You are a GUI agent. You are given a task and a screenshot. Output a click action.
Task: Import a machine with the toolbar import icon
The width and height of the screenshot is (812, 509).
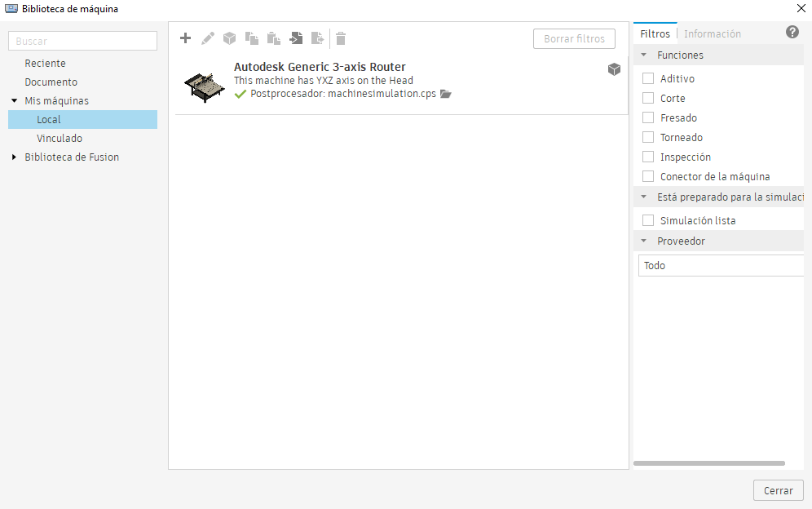(x=296, y=38)
